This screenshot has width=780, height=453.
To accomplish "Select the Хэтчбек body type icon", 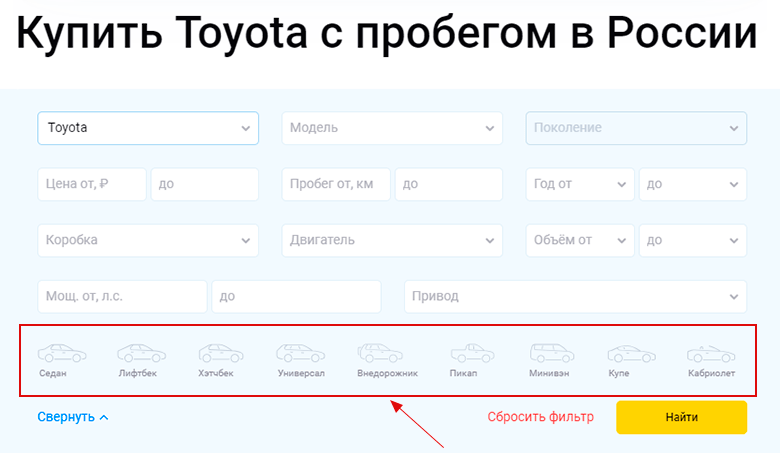I will [221, 354].
